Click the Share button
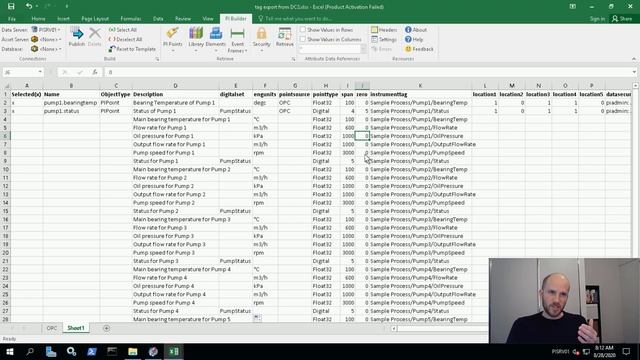The image size is (640, 360). [x=622, y=19]
